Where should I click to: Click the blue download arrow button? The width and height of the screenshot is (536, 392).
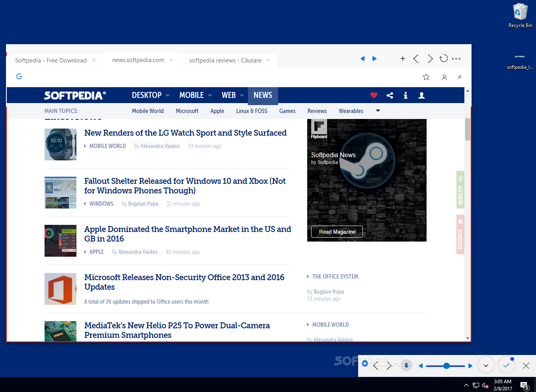click(406, 365)
